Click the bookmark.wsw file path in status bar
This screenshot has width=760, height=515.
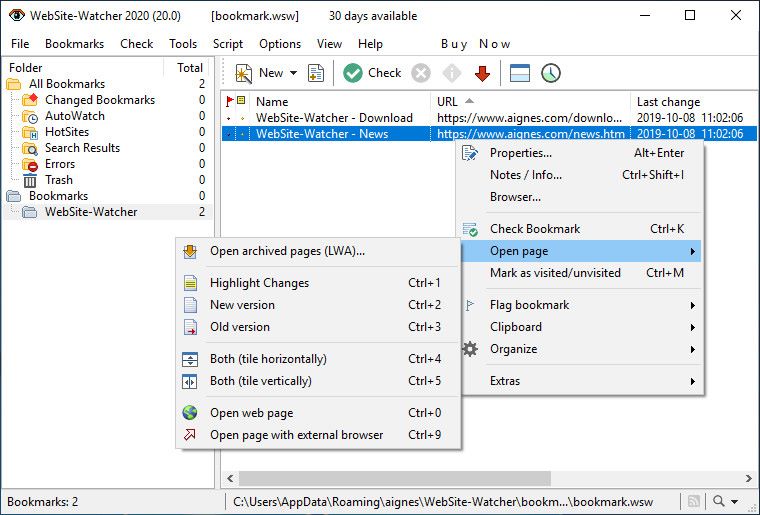(443, 502)
